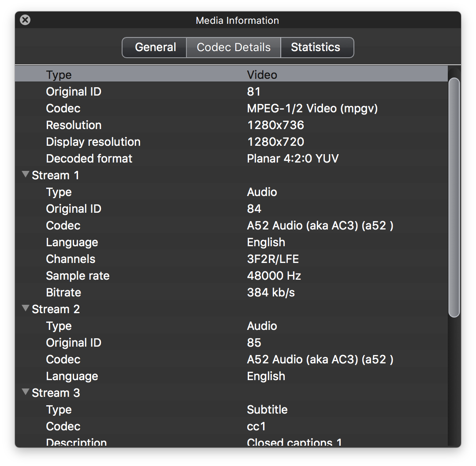The height and width of the screenshot is (466, 476).
Task: Click the cc1 codec value
Action: coord(256,426)
